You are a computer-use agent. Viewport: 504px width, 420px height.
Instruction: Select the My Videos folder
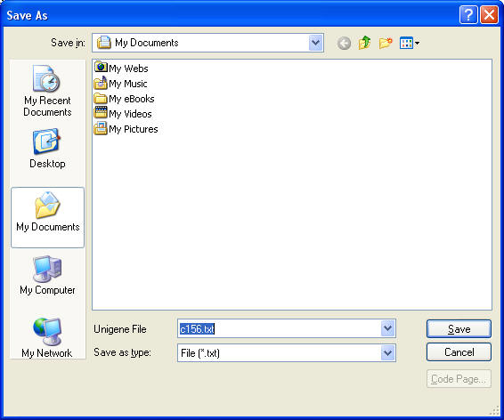tap(123, 114)
